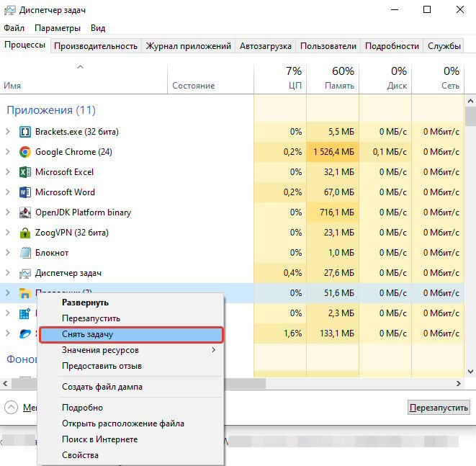
Task: Open the Значения ресурсов submenu arrow
Action: coord(214,350)
